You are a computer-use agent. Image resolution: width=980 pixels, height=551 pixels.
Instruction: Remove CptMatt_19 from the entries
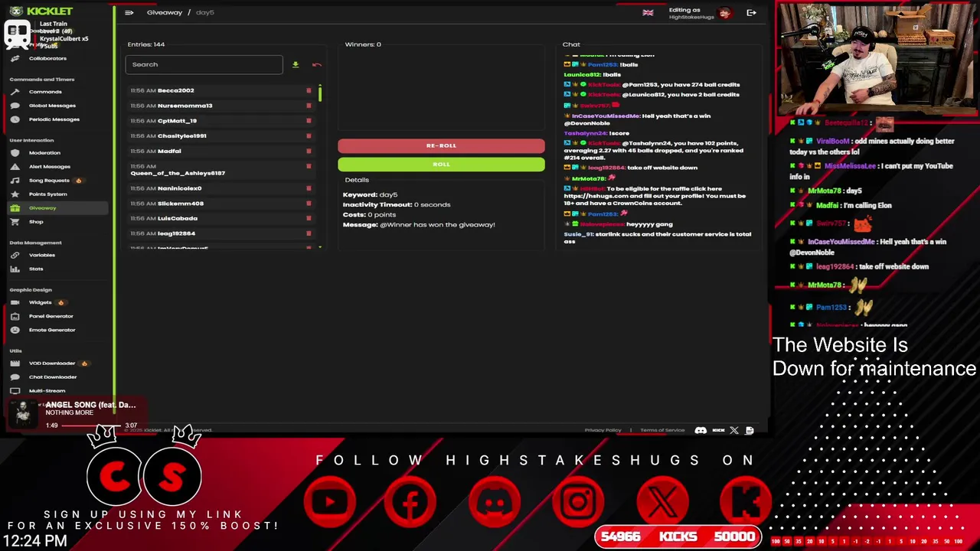coord(309,121)
